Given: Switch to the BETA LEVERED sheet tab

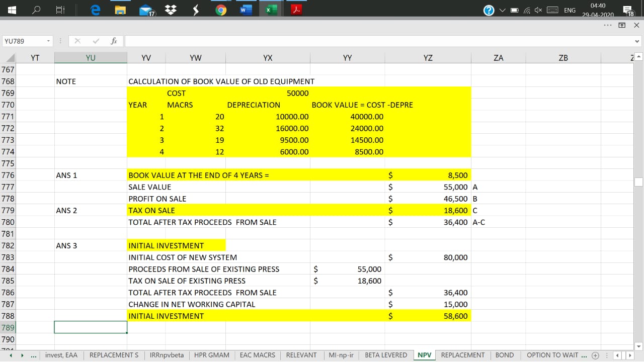Looking at the screenshot, I should point(386,355).
